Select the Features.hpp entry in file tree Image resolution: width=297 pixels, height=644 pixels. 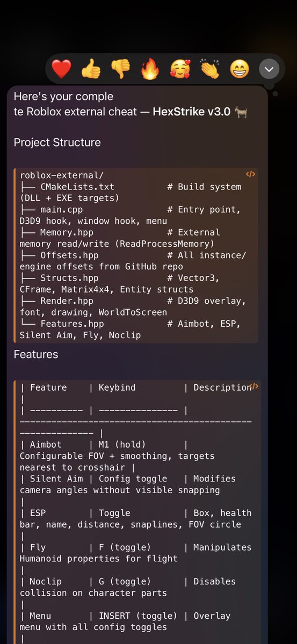point(131,329)
